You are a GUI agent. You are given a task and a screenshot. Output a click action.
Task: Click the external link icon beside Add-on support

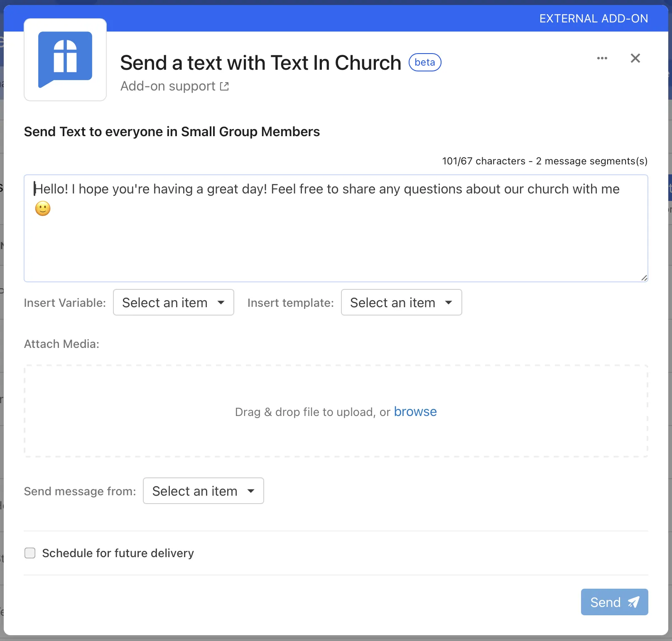(224, 86)
